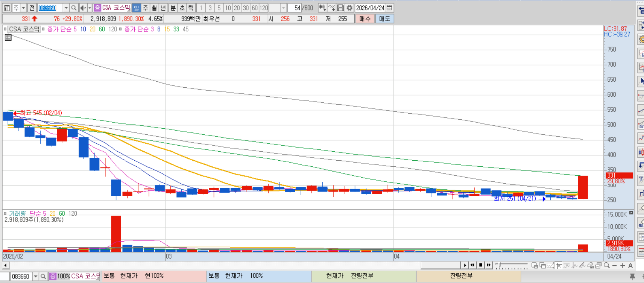This screenshot has height=283, width=644.
Task: Select the 3 interval preset
Action: (210, 8)
